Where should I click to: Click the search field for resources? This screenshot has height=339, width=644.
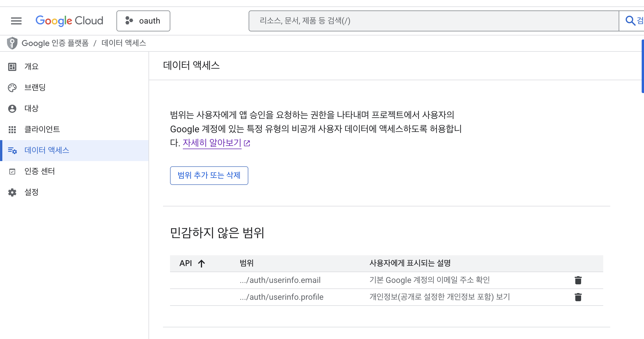433,21
